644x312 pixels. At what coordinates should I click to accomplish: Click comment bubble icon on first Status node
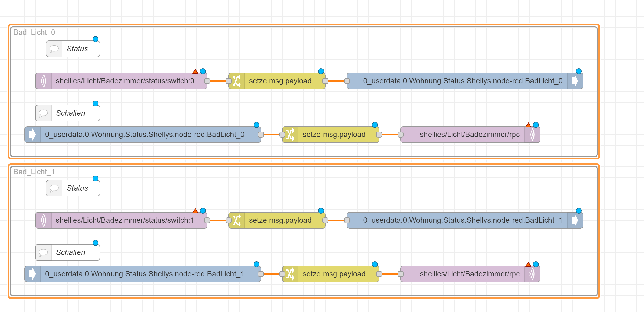pyautogui.click(x=54, y=49)
